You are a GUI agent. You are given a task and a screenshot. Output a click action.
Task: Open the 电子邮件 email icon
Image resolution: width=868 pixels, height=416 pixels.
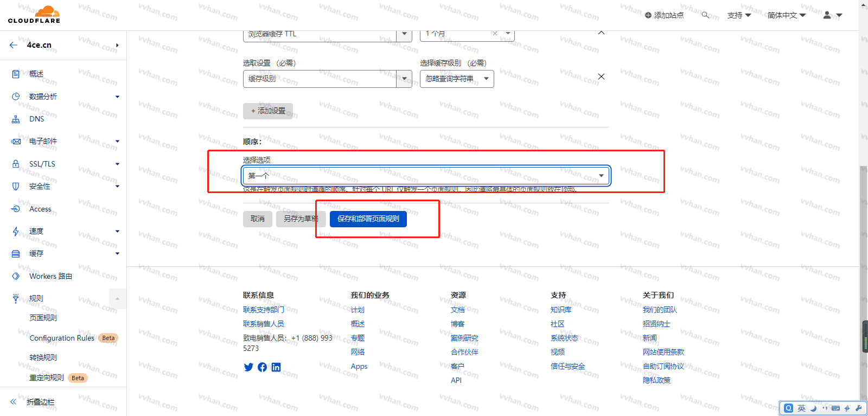(x=16, y=142)
